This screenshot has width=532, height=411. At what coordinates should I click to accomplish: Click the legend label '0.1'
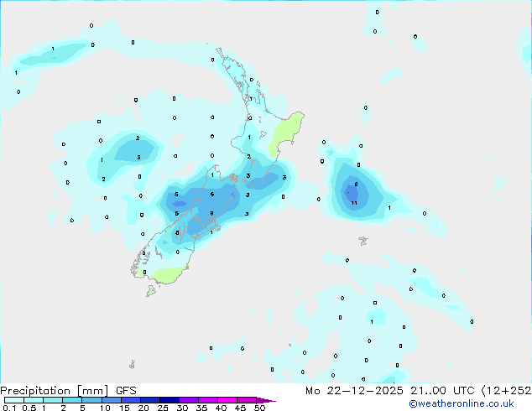pyautogui.click(x=9, y=408)
